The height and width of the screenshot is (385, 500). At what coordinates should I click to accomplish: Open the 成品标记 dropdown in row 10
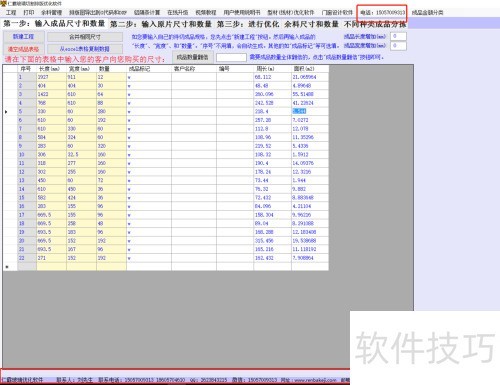pyautogui.click(x=129, y=155)
